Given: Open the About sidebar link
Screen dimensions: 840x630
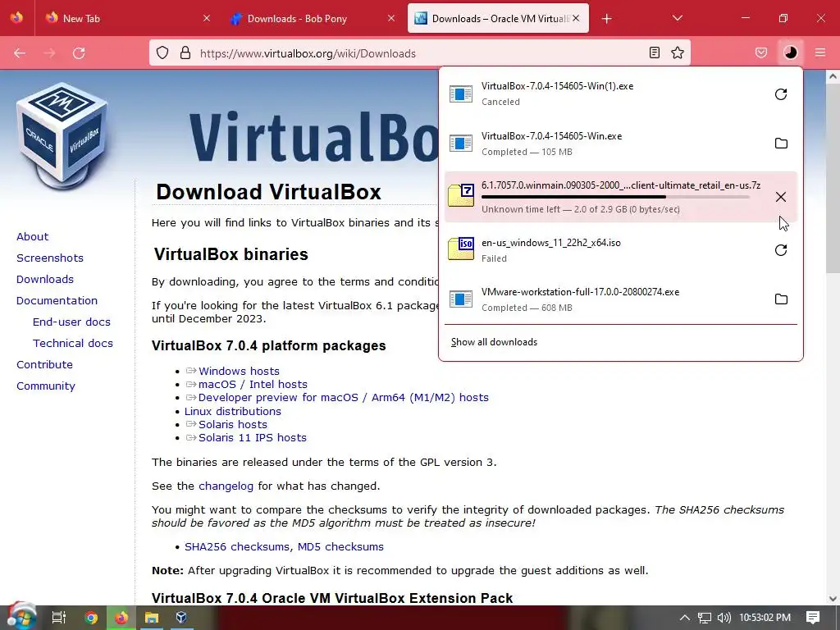Looking at the screenshot, I should (x=32, y=236).
